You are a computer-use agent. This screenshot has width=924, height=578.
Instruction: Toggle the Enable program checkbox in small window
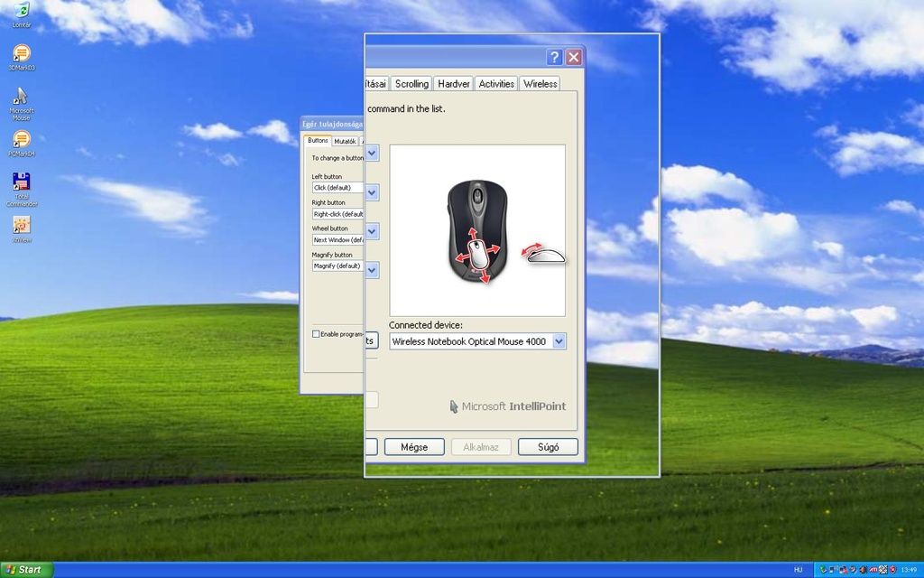(316, 334)
